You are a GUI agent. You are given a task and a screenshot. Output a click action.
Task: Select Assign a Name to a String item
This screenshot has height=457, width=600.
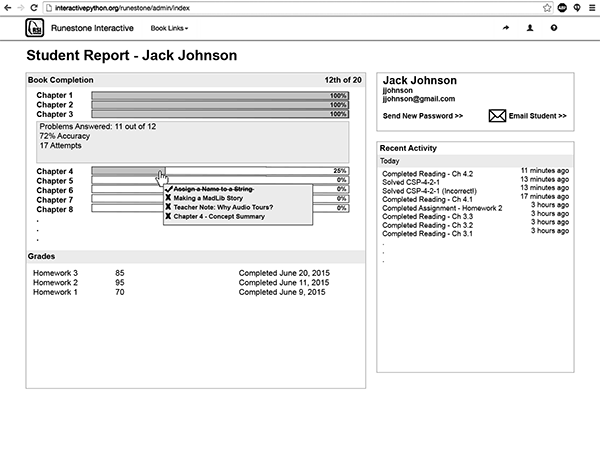tap(214, 189)
